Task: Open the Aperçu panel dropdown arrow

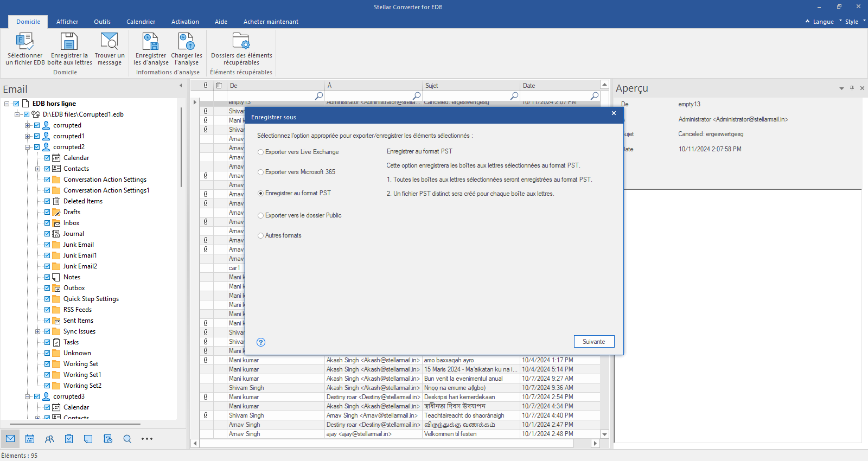Action: [x=841, y=88]
